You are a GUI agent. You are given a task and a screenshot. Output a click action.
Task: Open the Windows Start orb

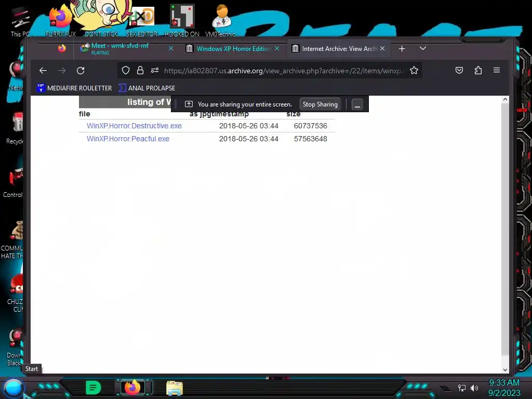[14, 388]
